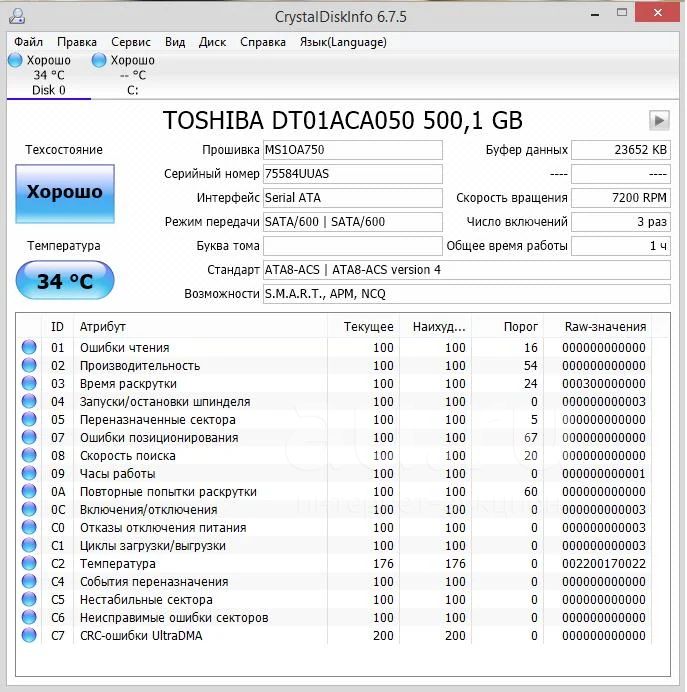Close the CrystalDiskInfo window

click(x=657, y=12)
